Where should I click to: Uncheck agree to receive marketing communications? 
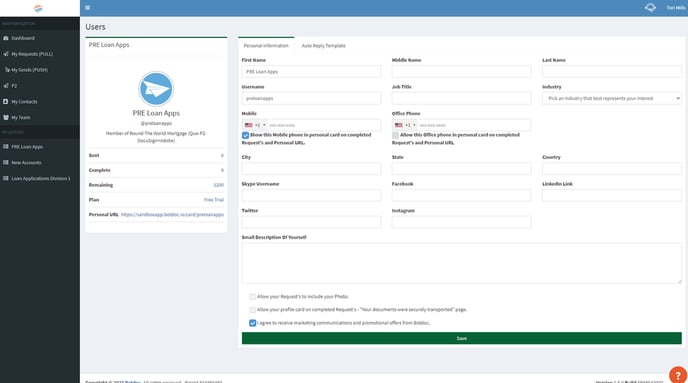tap(252, 323)
